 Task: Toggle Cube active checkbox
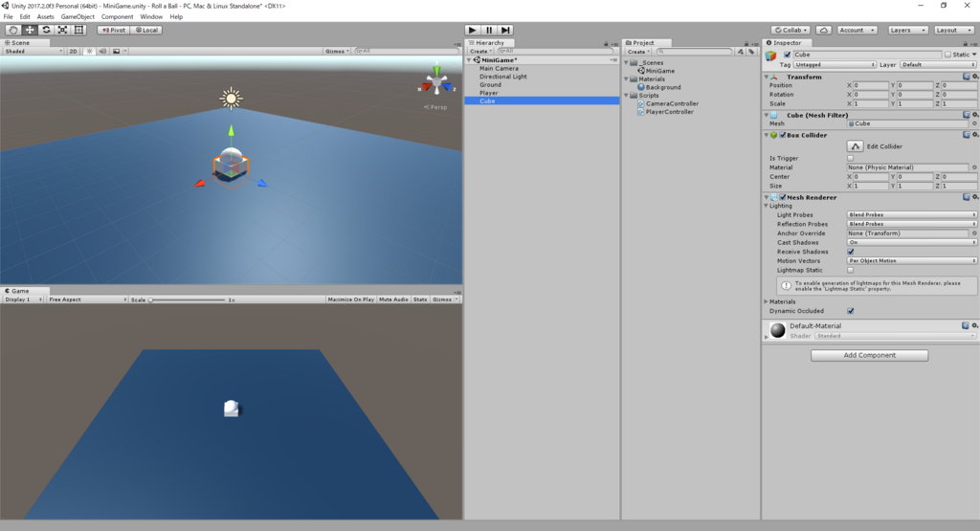(787, 55)
